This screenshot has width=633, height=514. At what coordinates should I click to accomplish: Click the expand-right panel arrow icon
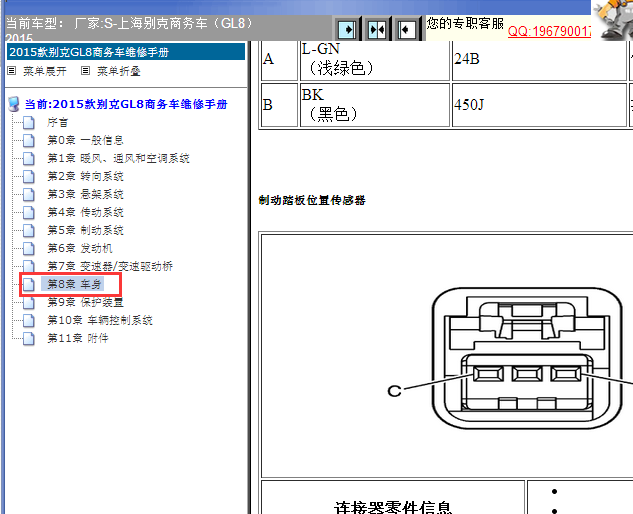point(347,29)
